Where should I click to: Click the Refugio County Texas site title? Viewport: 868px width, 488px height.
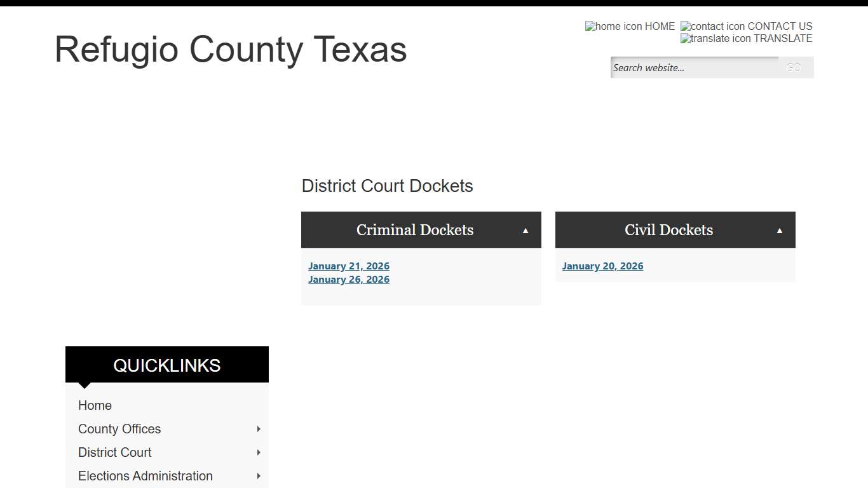pos(231,50)
